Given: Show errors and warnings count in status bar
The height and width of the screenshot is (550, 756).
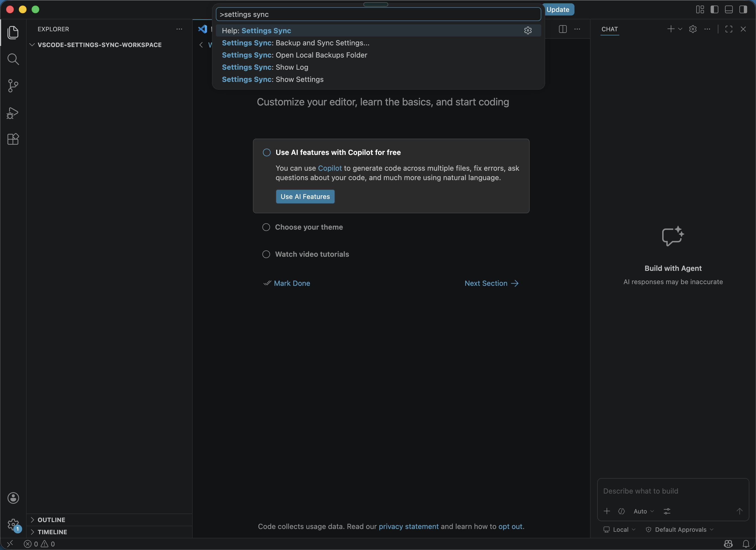Looking at the screenshot, I should (x=39, y=544).
